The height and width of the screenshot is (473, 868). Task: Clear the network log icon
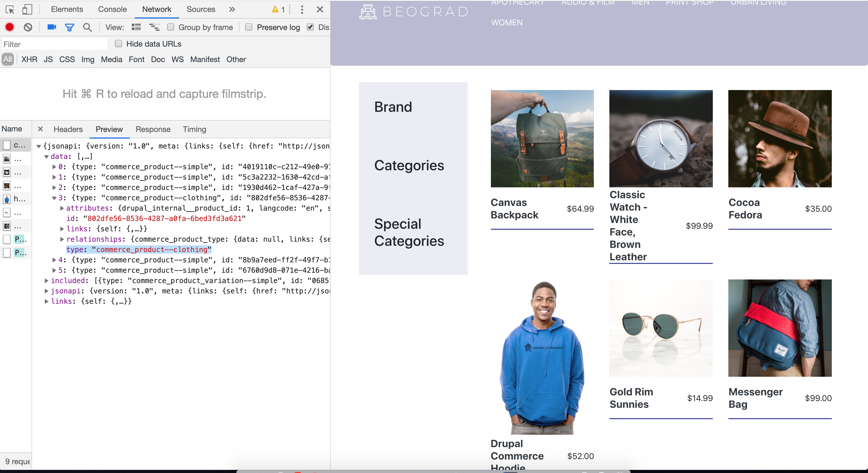(x=28, y=27)
